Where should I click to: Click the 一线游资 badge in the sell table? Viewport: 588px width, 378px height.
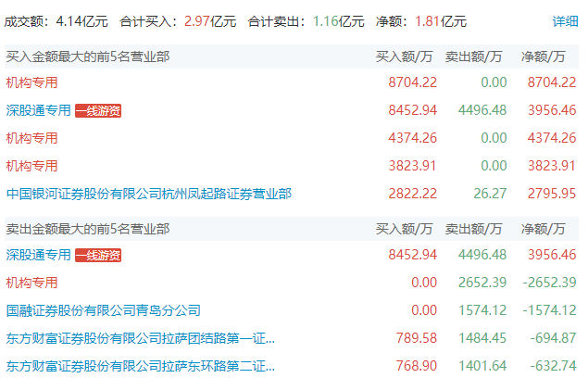pyautogui.click(x=98, y=256)
